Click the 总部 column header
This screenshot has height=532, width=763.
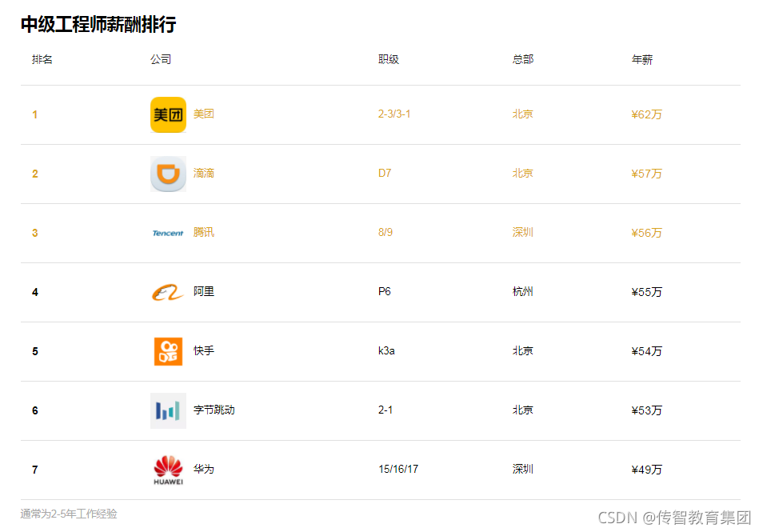tap(521, 58)
